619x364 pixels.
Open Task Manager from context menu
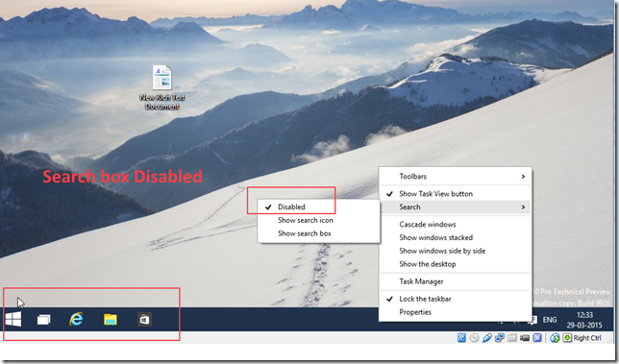(x=456, y=281)
